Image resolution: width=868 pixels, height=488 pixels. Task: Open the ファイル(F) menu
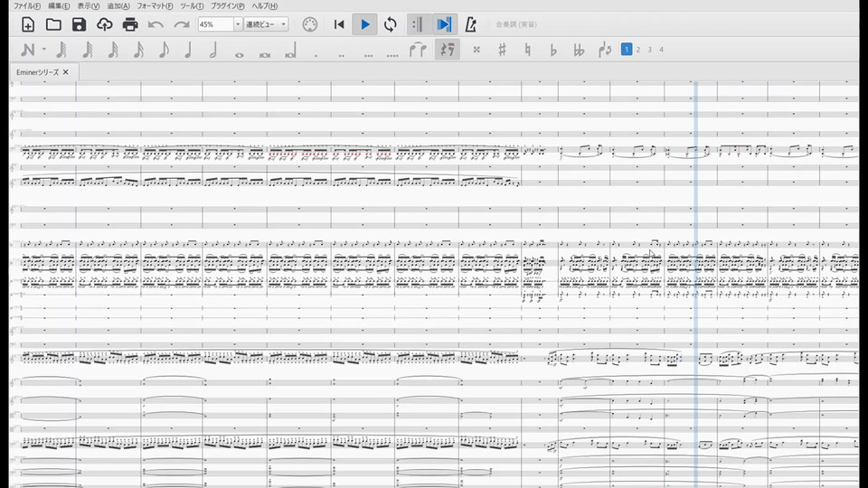26,6
